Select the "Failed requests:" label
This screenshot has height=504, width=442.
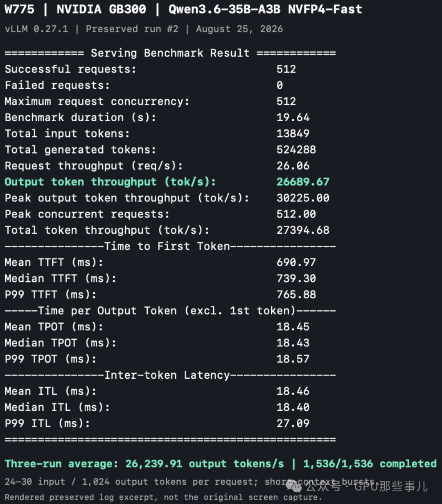57,85
